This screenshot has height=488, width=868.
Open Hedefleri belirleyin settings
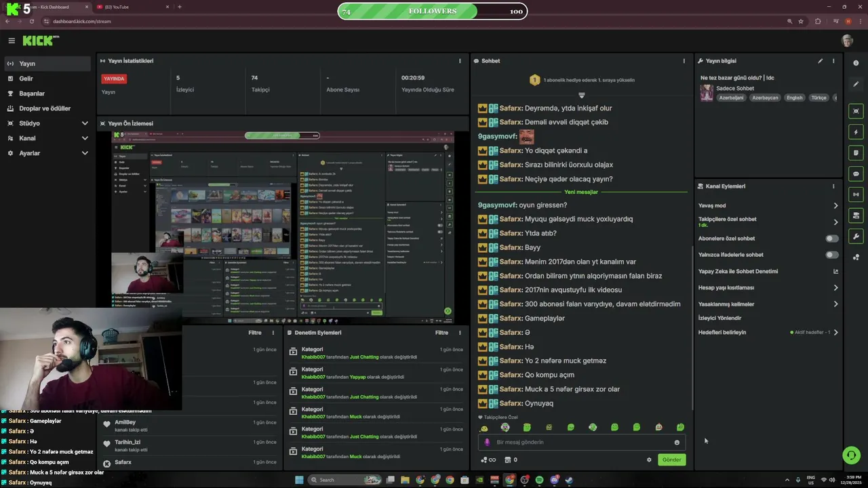768,332
